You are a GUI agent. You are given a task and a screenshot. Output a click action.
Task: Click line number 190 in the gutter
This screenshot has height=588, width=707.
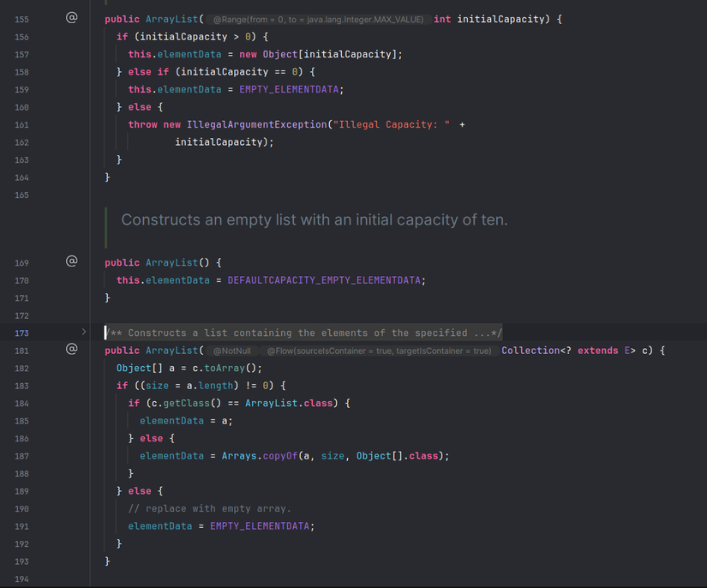[21, 508]
